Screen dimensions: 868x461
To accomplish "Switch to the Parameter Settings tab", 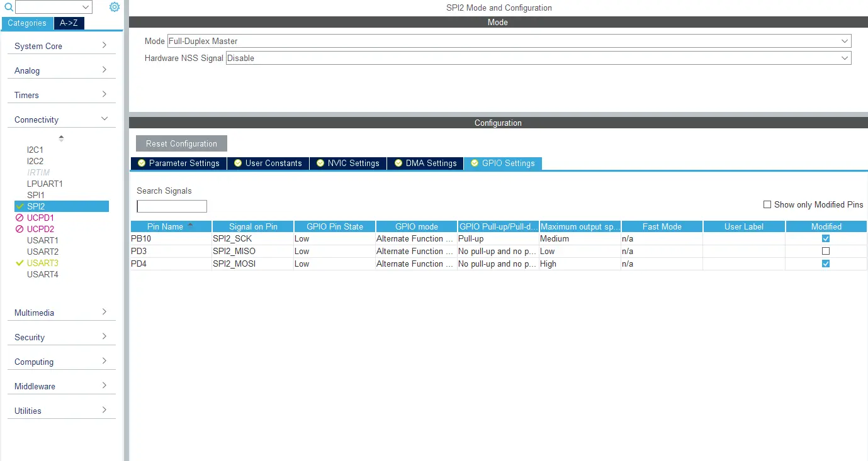I will coord(178,163).
